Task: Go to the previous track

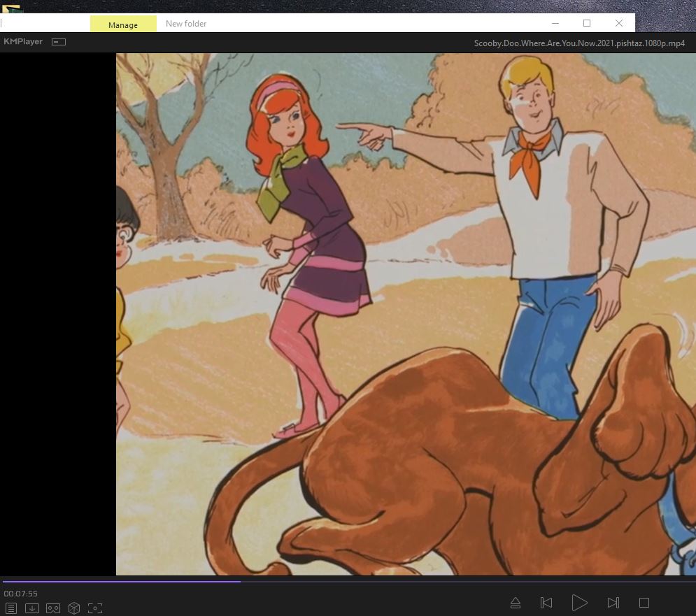Action: click(x=547, y=603)
